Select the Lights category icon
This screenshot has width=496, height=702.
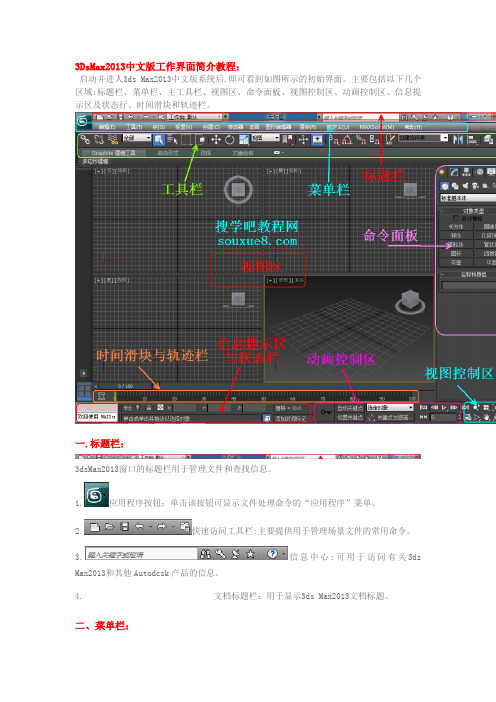pyautogui.click(x=465, y=185)
